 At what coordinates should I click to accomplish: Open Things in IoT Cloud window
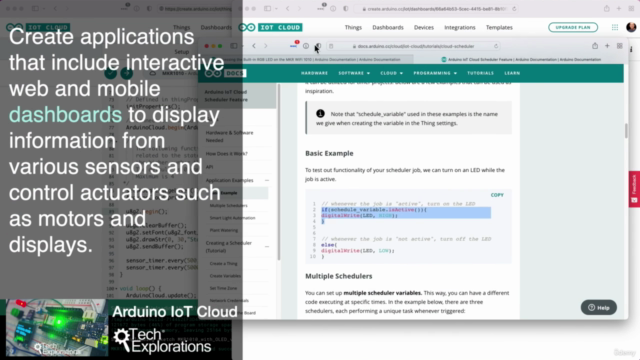point(353,27)
